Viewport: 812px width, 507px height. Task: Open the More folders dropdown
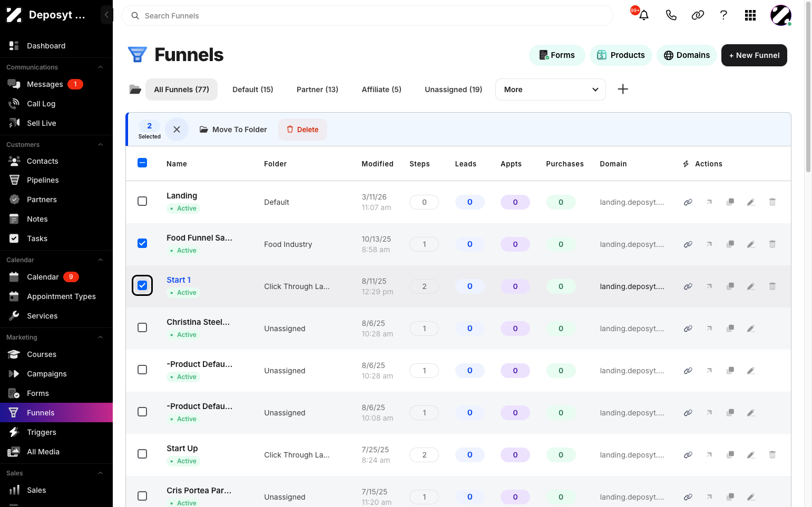(551, 90)
